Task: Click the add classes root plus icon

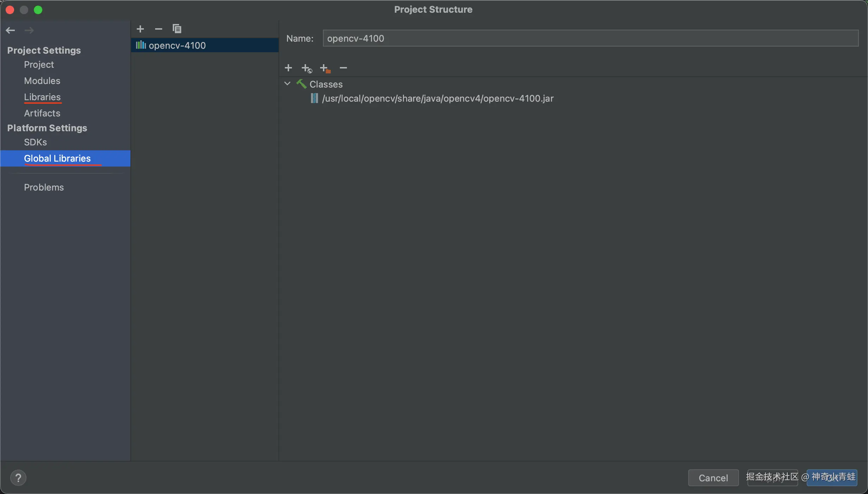Action: pyautogui.click(x=288, y=68)
